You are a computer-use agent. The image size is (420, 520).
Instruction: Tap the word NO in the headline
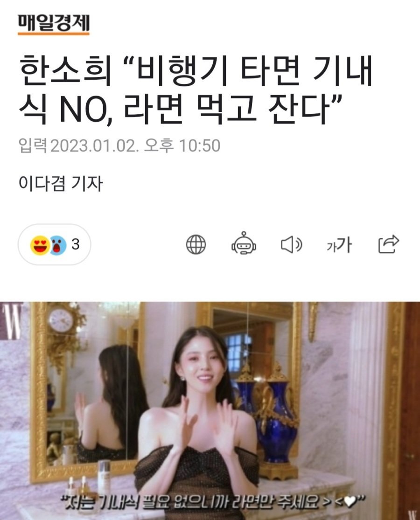coord(86,109)
